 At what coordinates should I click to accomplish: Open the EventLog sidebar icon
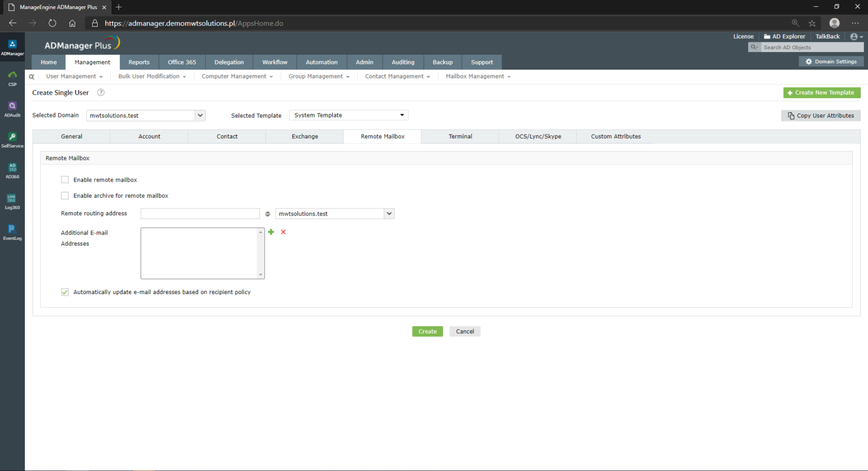pos(12,232)
